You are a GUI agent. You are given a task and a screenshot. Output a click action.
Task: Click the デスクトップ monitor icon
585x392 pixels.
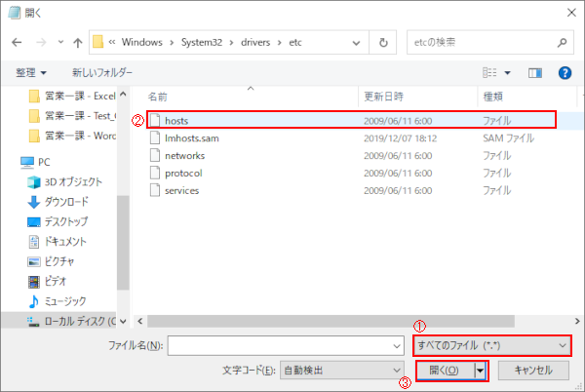[x=33, y=222]
